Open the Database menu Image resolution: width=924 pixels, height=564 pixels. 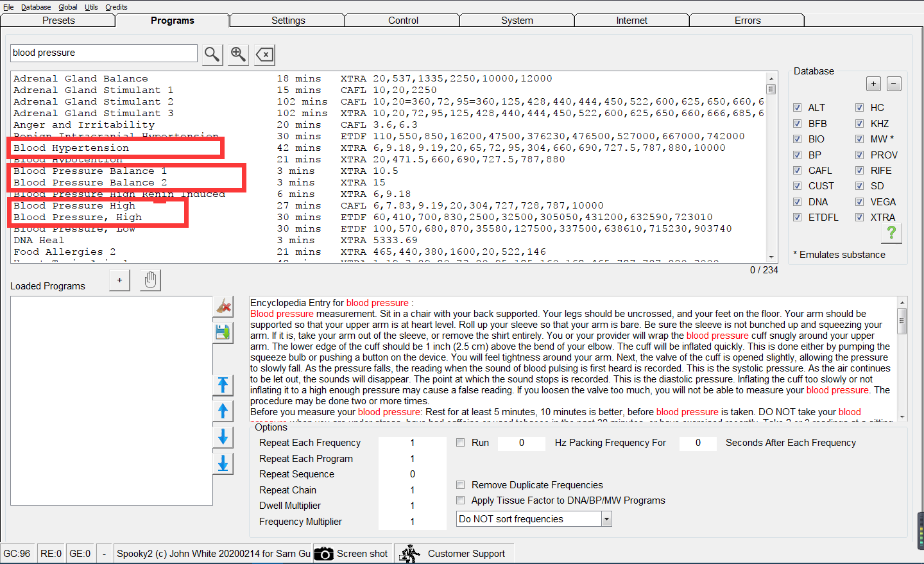[36, 7]
